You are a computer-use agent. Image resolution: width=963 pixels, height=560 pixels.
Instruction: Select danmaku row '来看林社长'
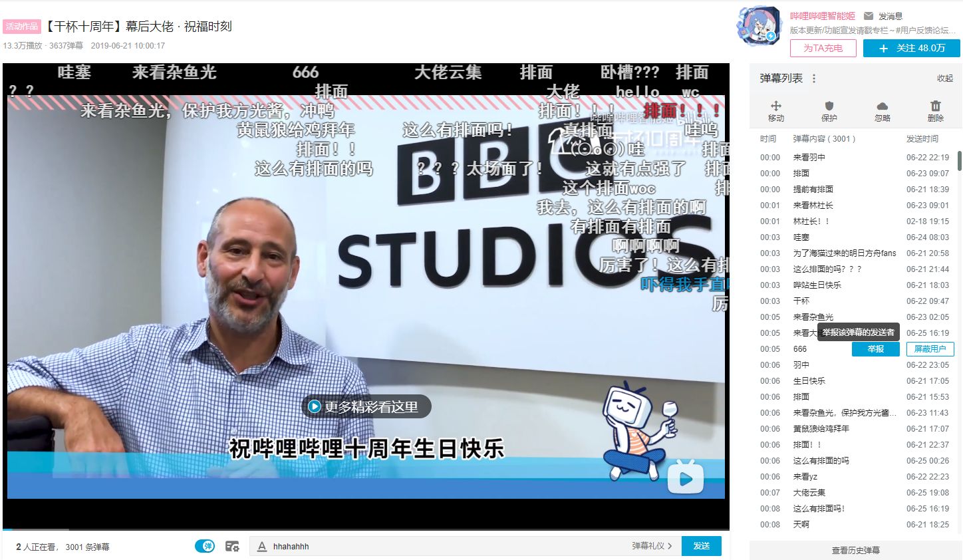click(856, 206)
